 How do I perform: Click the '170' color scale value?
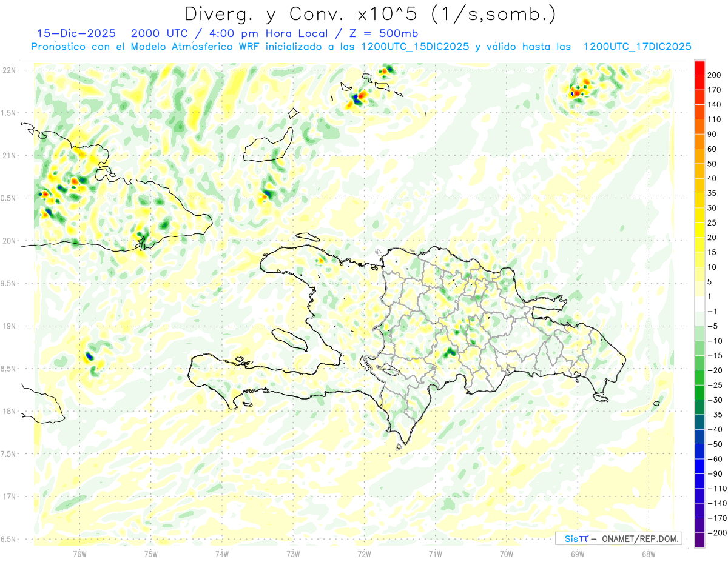point(715,90)
